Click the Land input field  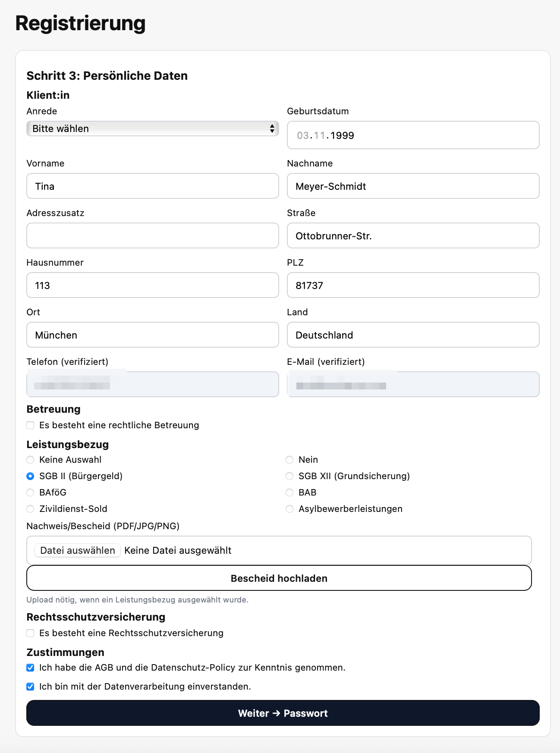413,335
